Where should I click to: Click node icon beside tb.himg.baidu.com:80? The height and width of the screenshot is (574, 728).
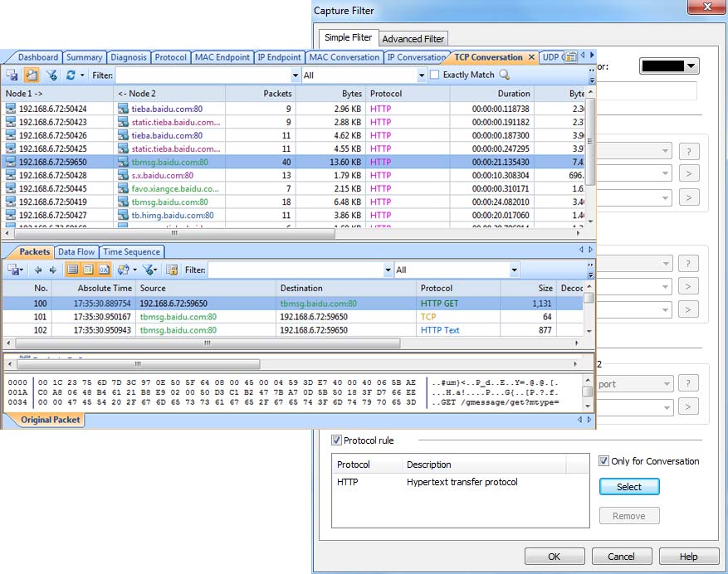[x=123, y=215]
